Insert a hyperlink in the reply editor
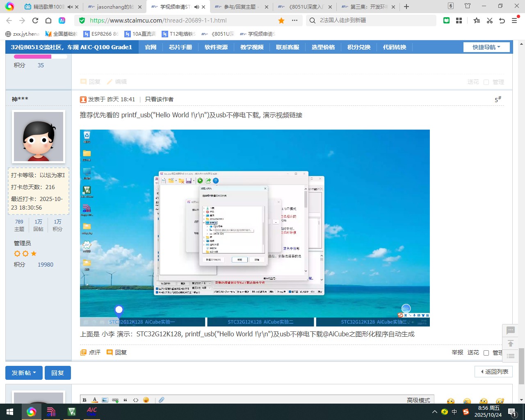The image size is (525, 420). [x=115, y=399]
